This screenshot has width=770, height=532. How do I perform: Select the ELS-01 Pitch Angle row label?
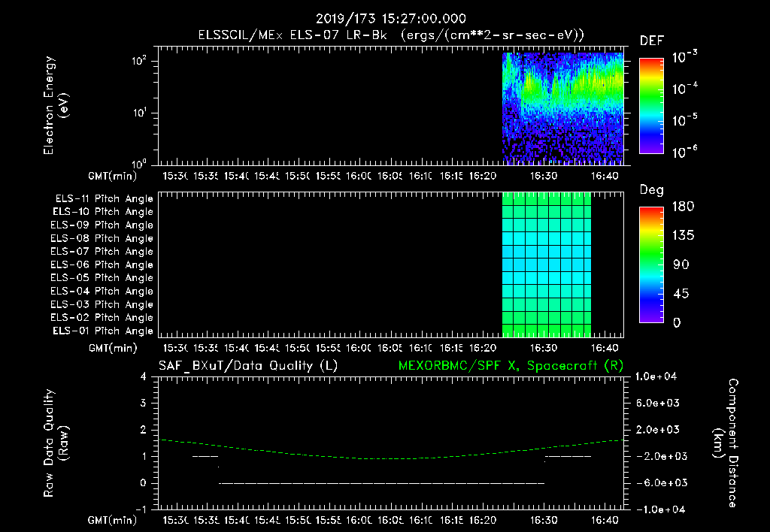click(x=104, y=331)
